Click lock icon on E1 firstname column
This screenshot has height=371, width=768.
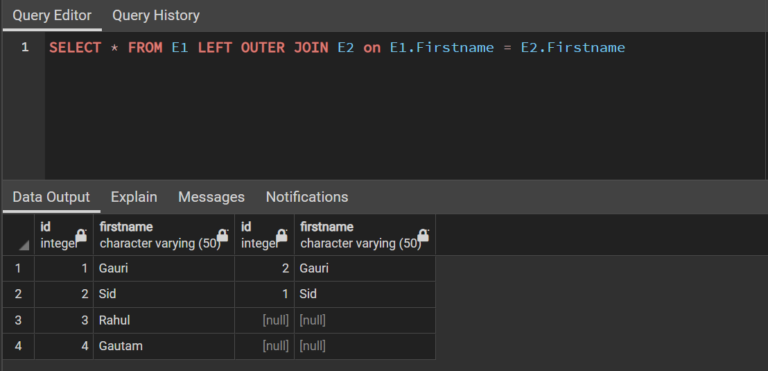coord(222,235)
